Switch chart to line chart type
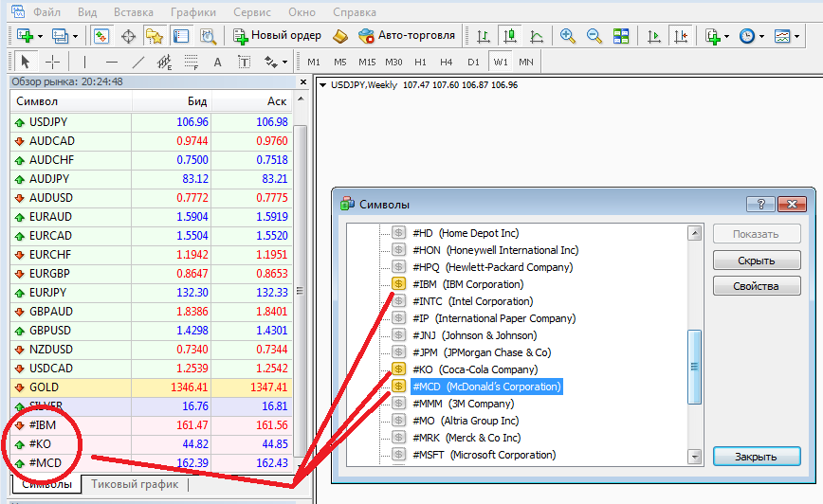823x504 pixels. tap(537, 36)
